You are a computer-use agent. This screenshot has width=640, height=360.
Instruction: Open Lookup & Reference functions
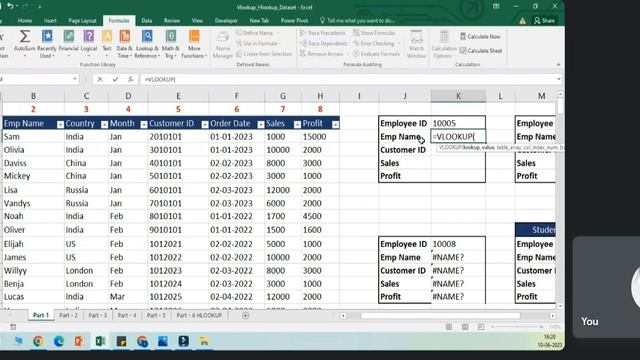147,43
